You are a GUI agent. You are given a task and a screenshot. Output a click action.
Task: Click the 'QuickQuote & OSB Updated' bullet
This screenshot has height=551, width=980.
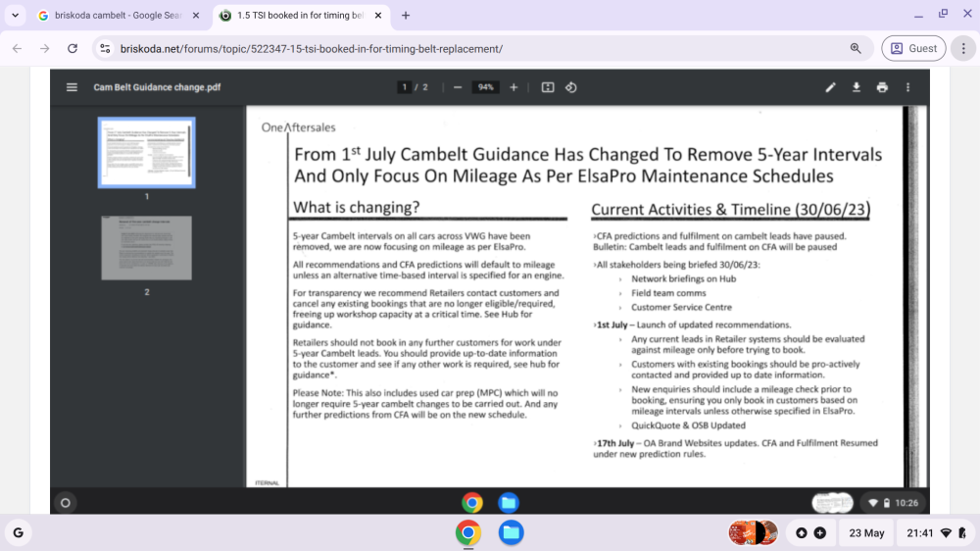pos(688,426)
